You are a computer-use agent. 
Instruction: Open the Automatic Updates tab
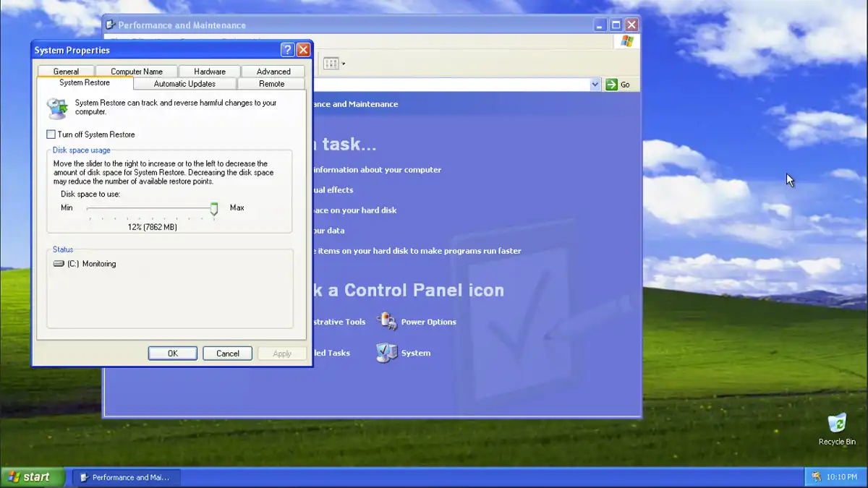tap(184, 84)
